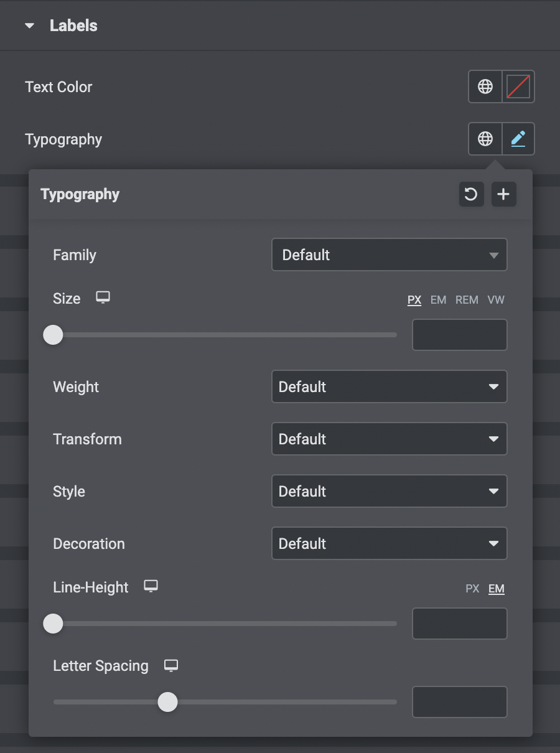560x753 pixels.
Task: Click the desktop responsive icon beside Line-Height
Action: 151,586
